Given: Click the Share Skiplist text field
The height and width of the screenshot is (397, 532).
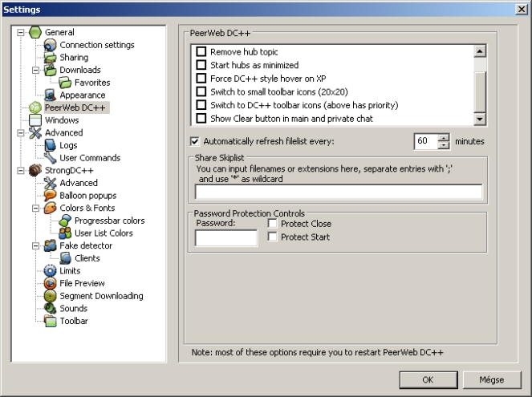Looking at the screenshot, I should [338, 192].
